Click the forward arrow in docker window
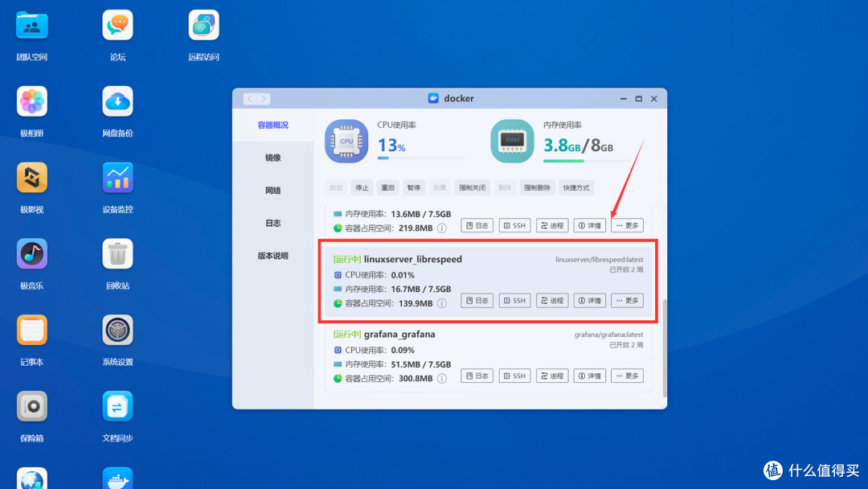Screen dimensions: 868x489 (x=264, y=99)
